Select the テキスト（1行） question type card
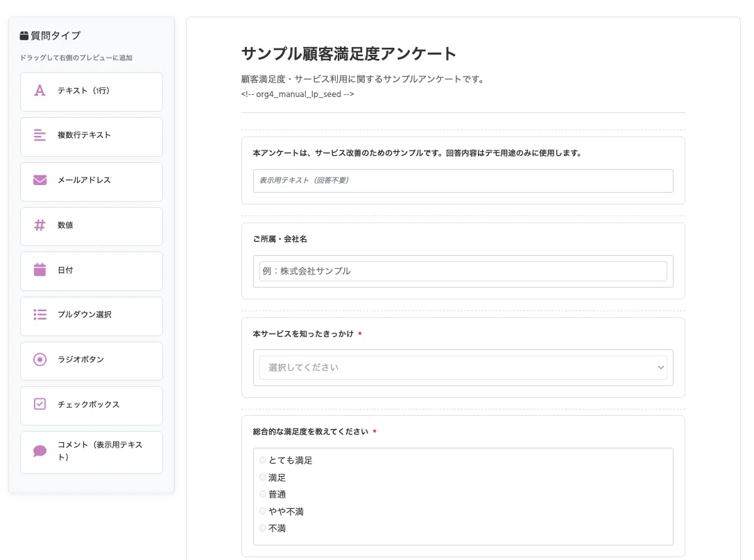The width and height of the screenshot is (754, 560). point(92,91)
